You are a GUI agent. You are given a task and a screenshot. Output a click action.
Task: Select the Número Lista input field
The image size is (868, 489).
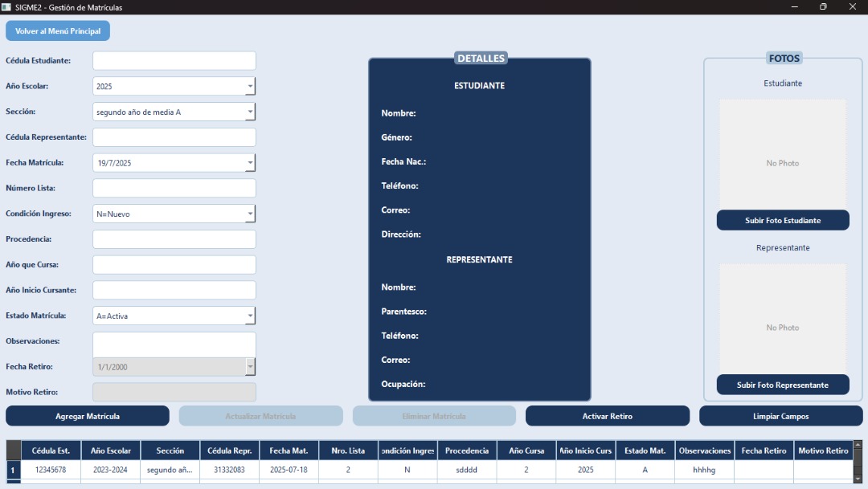174,188
